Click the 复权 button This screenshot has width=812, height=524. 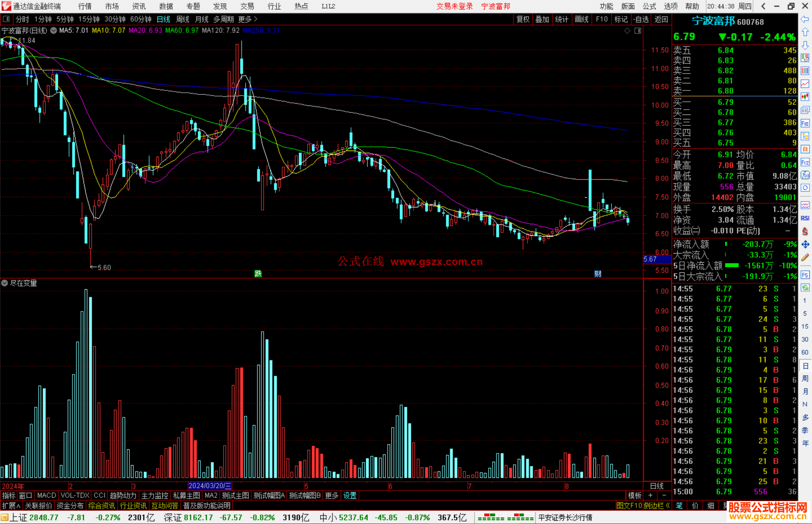tap(523, 19)
